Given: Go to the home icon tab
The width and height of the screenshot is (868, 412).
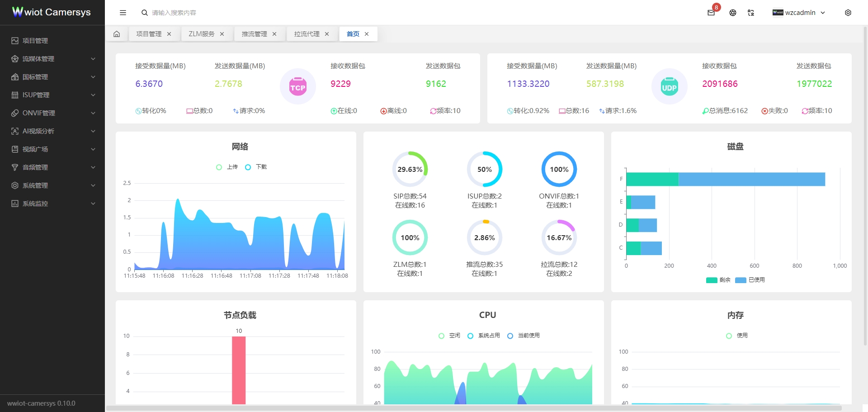Looking at the screenshot, I should click(117, 34).
